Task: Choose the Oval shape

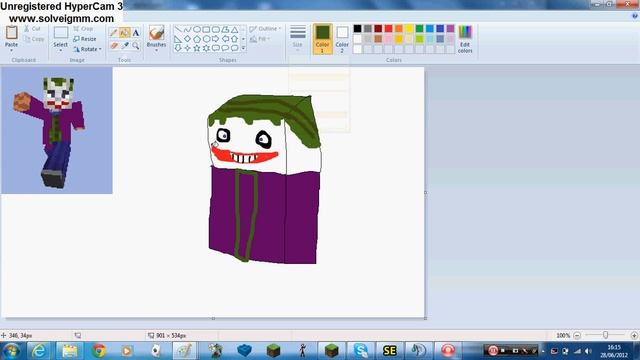Action: pyautogui.click(x=197, y=30)
